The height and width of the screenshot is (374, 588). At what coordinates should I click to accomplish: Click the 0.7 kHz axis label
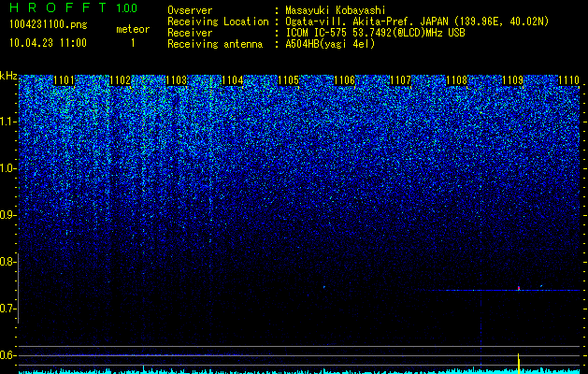(x=7, y=309)
